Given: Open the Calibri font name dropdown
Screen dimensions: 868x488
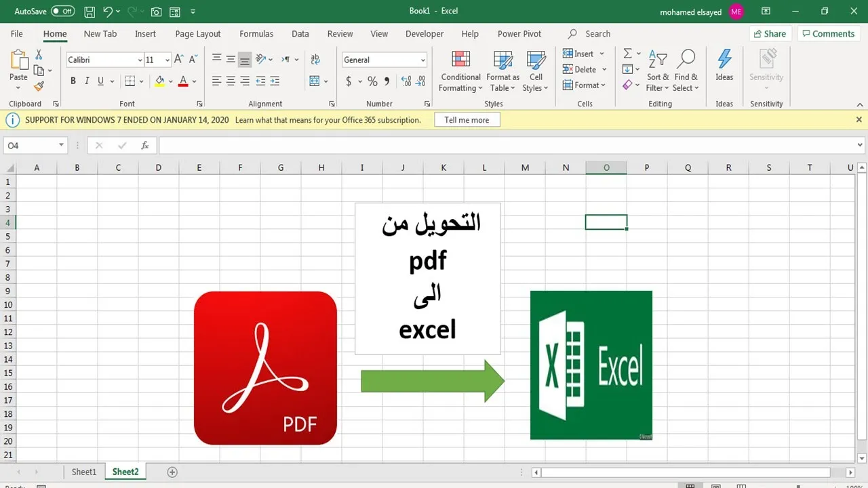Looking at the screenshot, I should (140, 60).
